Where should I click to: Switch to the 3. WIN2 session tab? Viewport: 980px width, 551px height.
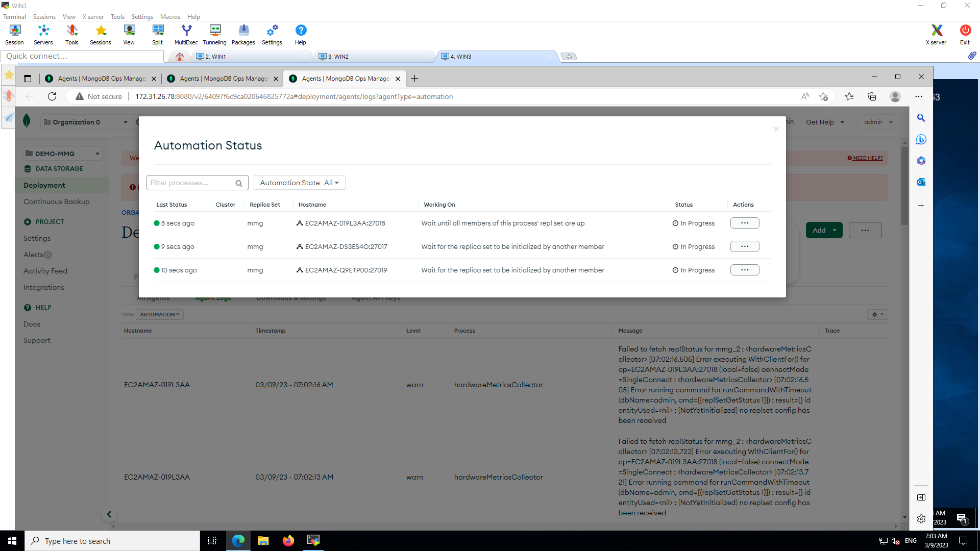[338, 57]
